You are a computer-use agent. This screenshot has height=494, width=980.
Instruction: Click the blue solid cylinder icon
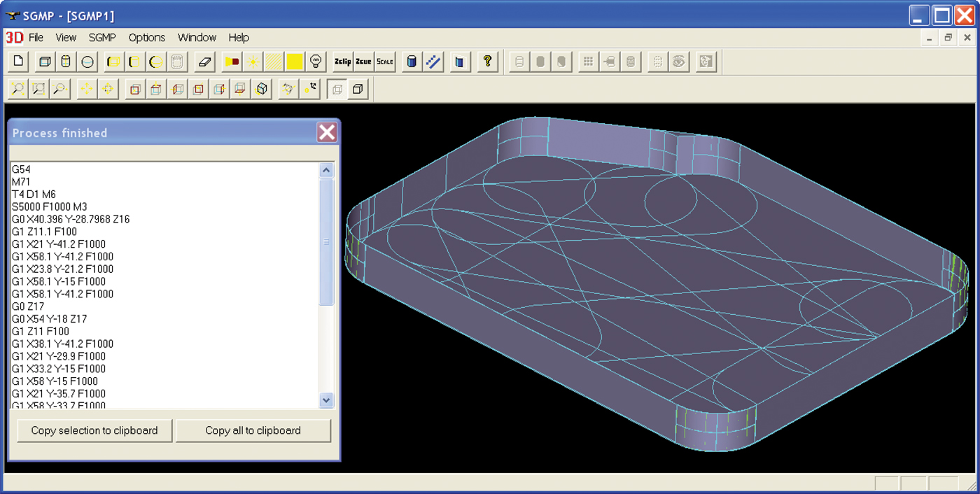click(412, 62)
